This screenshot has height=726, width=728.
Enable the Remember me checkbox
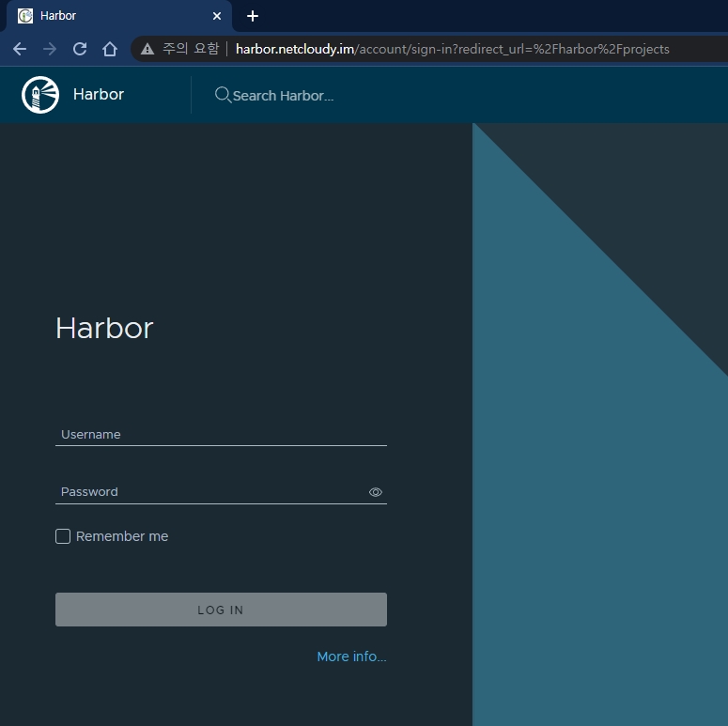pos(63,536)
